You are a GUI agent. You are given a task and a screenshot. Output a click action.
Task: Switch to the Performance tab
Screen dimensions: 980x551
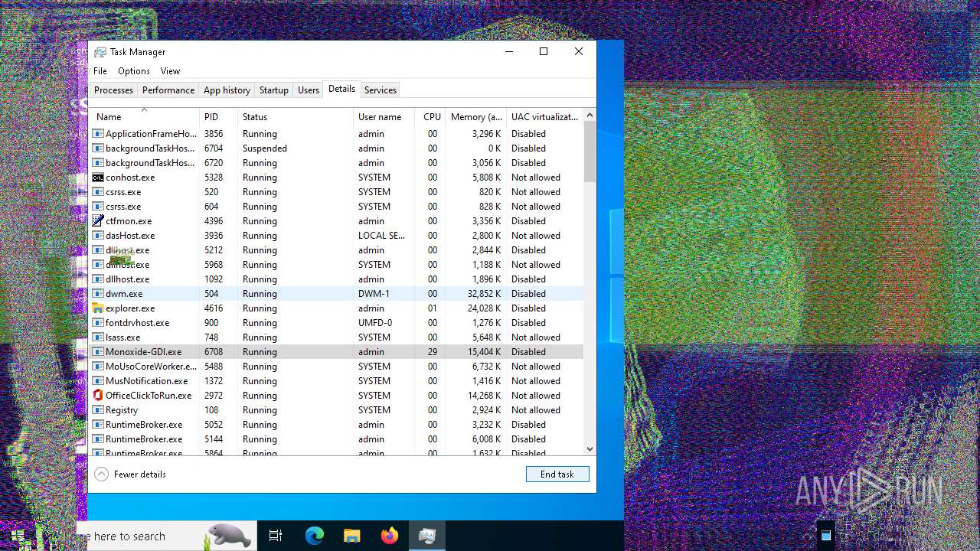[168, 90]
